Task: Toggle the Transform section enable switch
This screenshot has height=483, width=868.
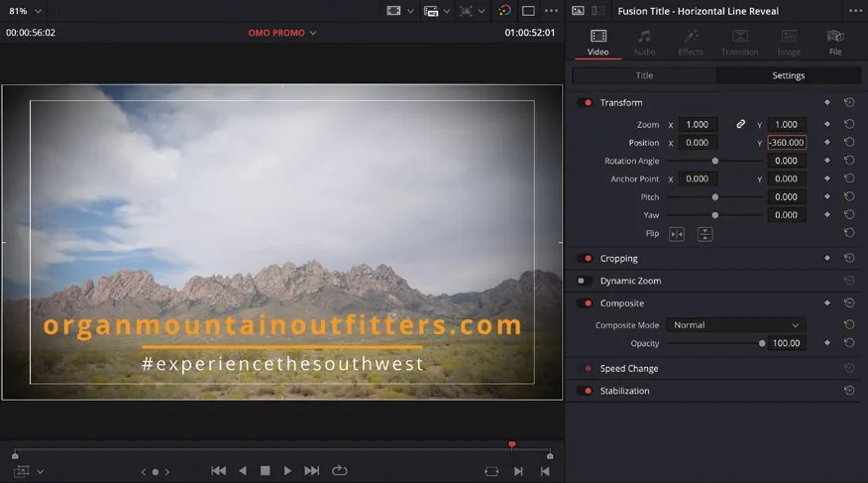Action: (585, 102)
